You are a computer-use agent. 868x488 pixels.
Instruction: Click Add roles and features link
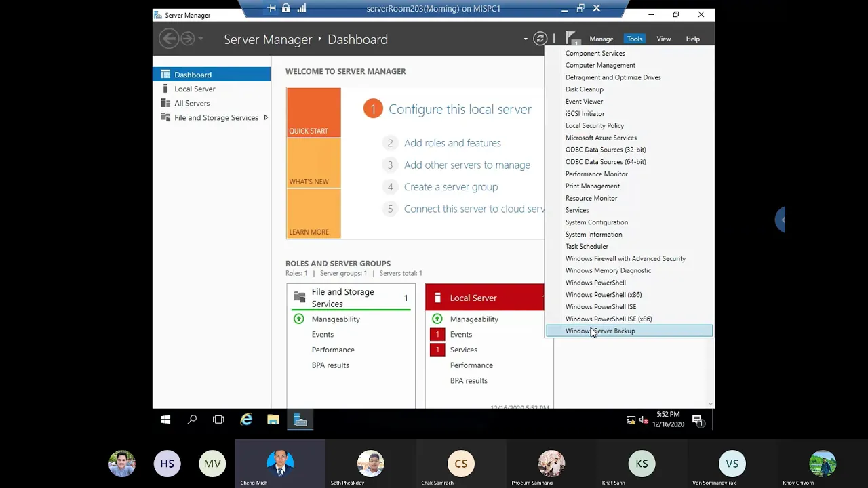(452, 143)
